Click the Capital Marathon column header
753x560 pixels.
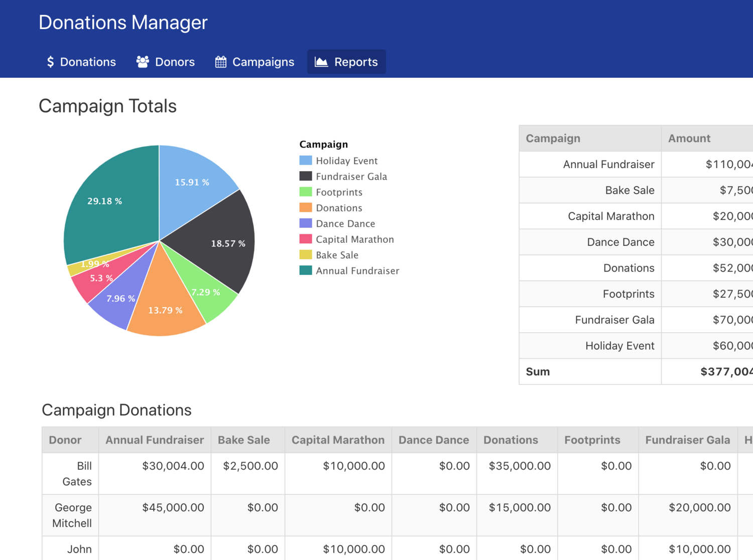338,440
